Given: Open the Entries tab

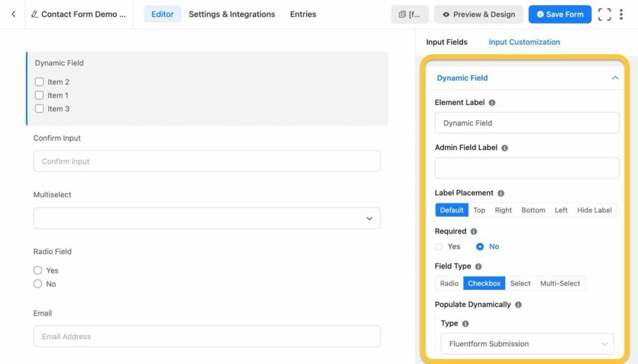Looking at the screenshot, I should [x=303, y=14].
